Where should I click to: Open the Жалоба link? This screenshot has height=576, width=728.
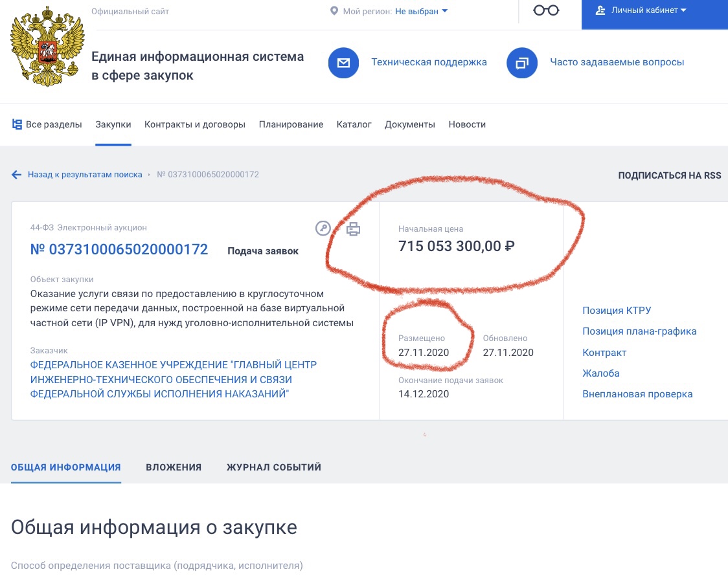[x=601, y=373]
